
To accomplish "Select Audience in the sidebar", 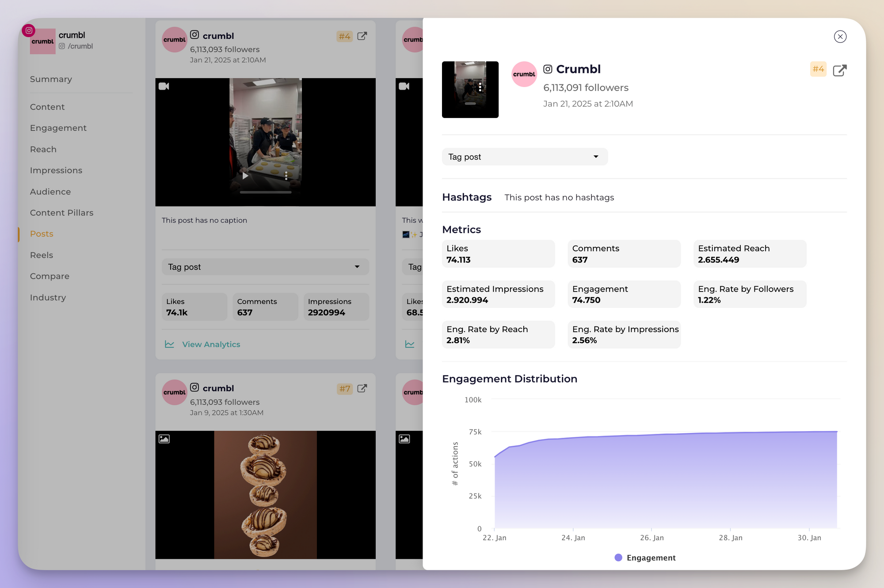I will [x=50, y=192].
